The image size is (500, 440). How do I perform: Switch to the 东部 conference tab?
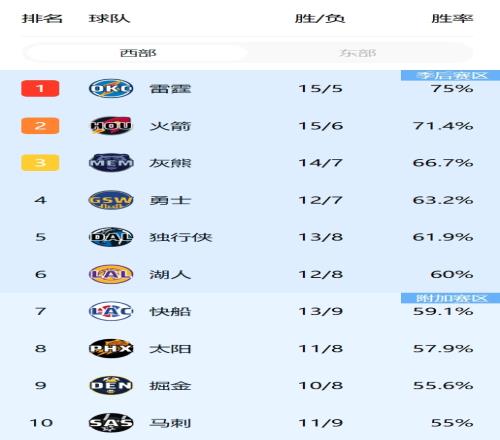[x=358, y=53]
